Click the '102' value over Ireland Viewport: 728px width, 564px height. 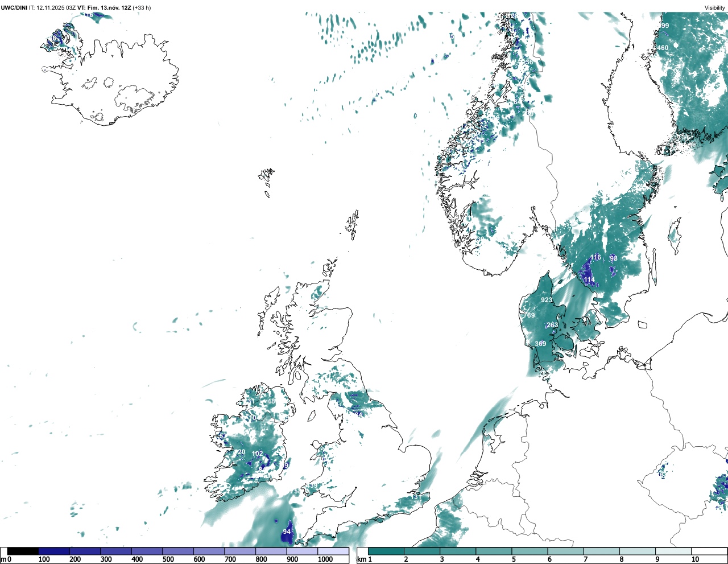click(258, 454)
